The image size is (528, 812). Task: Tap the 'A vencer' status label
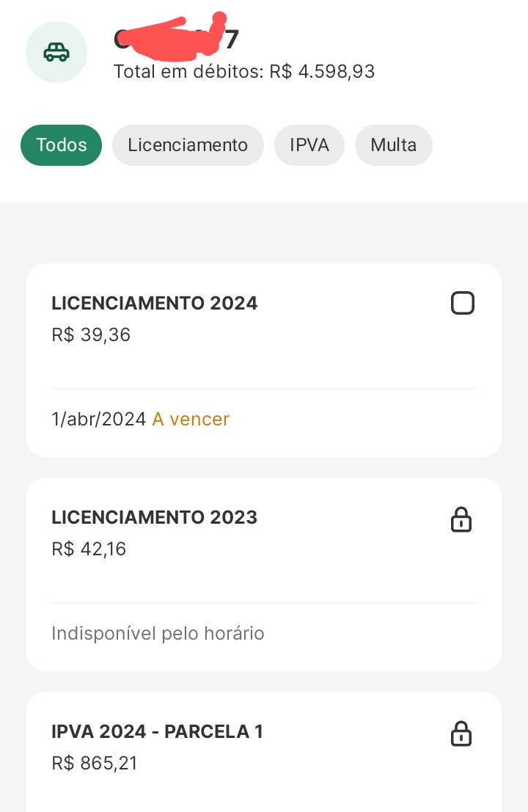point(191,419)
